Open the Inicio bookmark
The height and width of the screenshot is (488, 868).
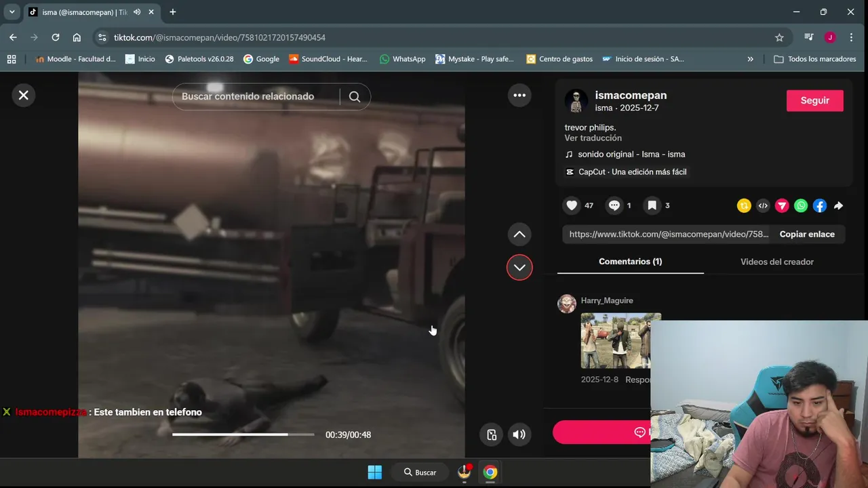point(140,59)
